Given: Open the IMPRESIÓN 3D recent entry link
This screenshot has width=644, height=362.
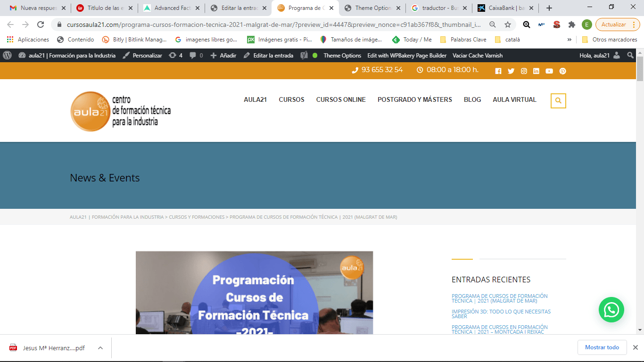Looking at the screenshot, I should pos(501,314).
